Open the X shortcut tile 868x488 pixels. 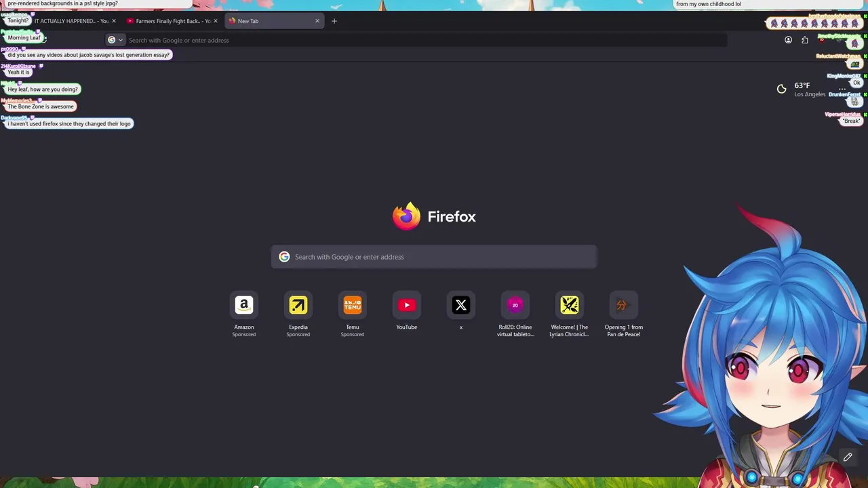point(461,305)
